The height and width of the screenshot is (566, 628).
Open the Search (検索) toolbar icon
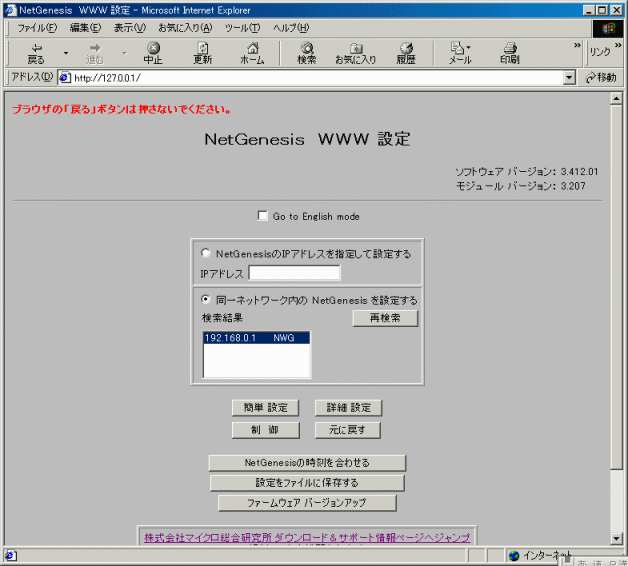tap(307, 54)
